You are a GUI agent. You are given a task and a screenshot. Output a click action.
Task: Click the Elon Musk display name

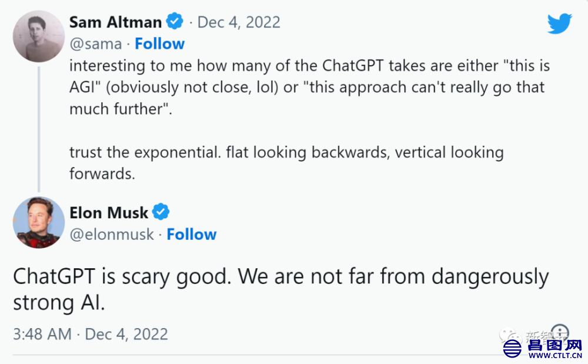[109, 212]
